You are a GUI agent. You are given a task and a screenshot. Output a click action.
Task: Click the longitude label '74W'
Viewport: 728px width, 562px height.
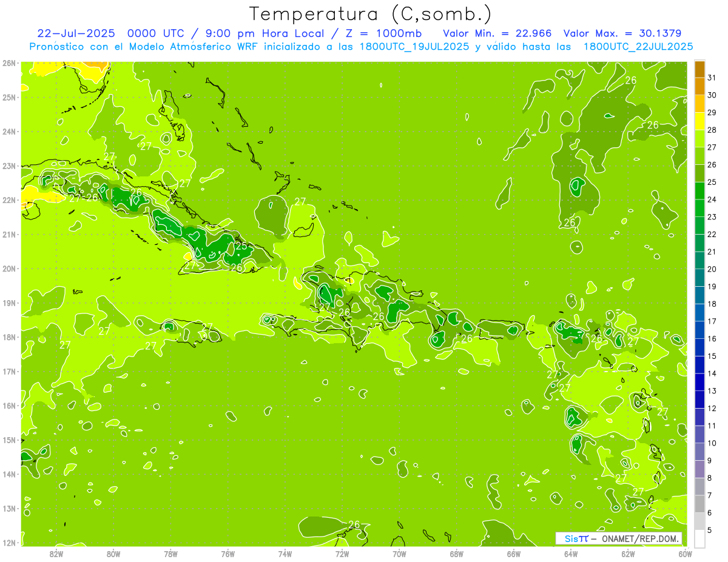pos(285,554)
